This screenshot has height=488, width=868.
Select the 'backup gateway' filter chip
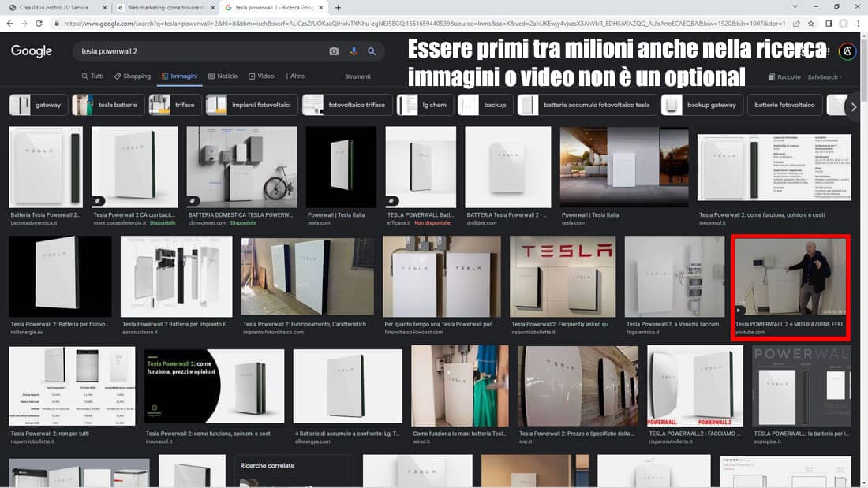tap(702, 105)
